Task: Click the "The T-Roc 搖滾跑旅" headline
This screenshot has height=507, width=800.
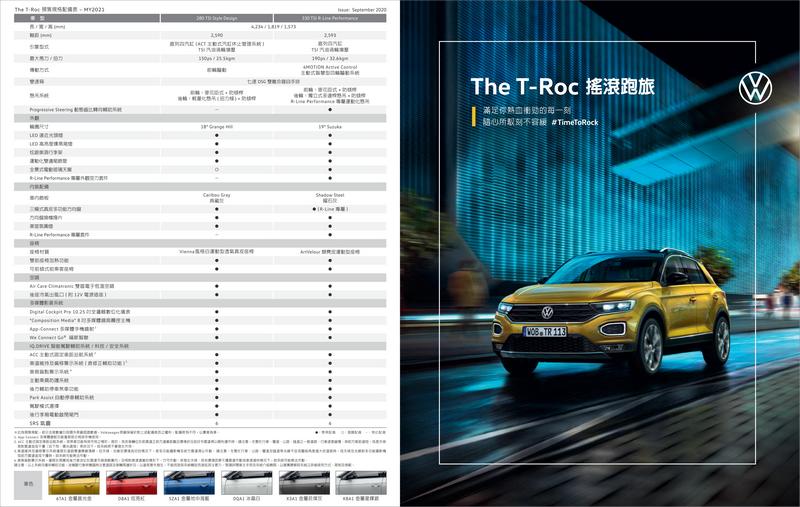Action: [562, 87]
